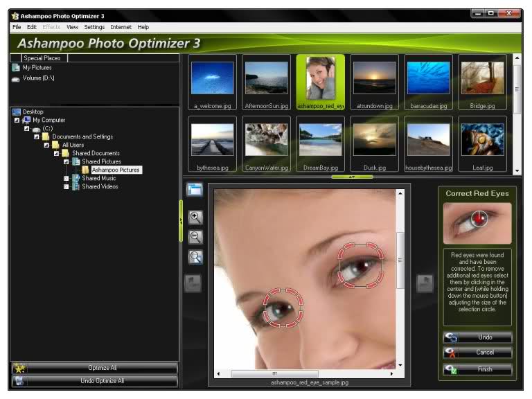This screenshot has width=532, height=399.
Task: Click the zoom in magnifier icon
Action: [195, 217]
